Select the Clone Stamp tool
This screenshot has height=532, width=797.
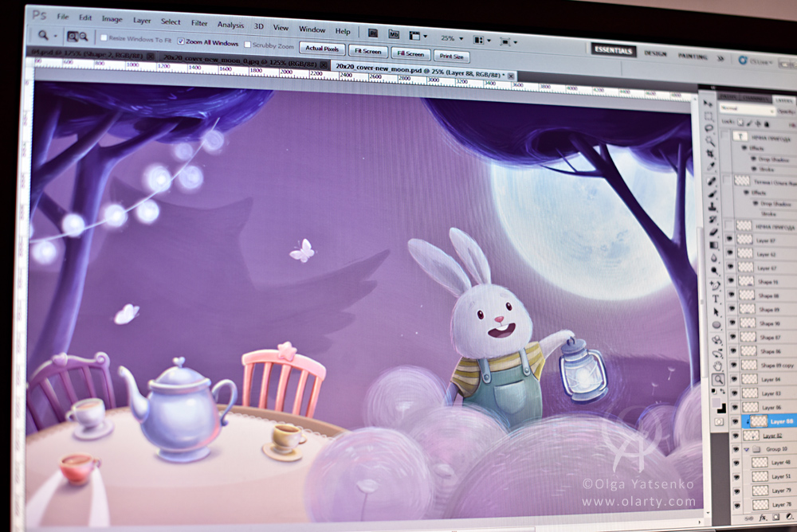pos(713,207)
